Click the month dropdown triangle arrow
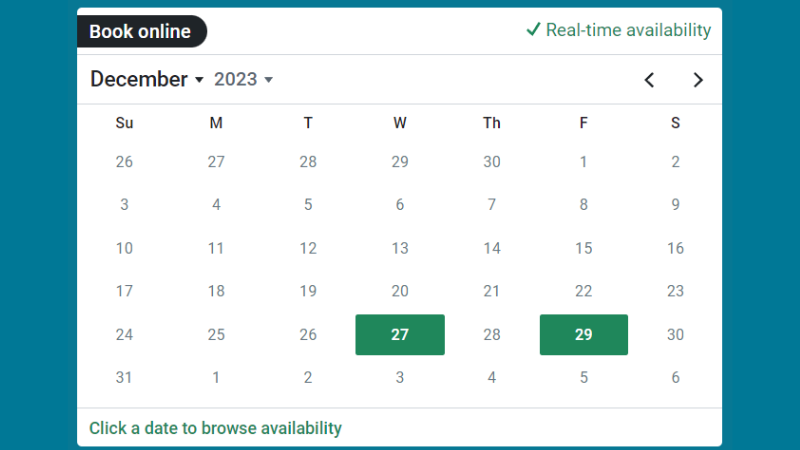Image resolution: width=800 pixels, height=450 pixels. click(x=199, y=80)
